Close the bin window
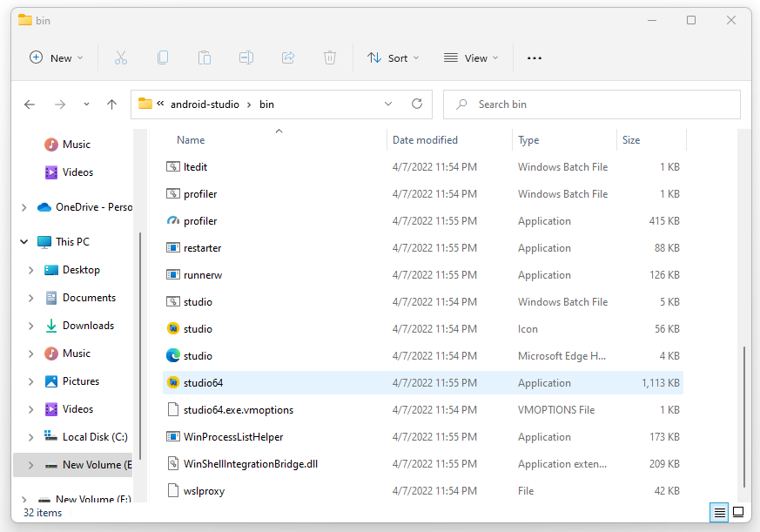 click(x=731, y=20)
